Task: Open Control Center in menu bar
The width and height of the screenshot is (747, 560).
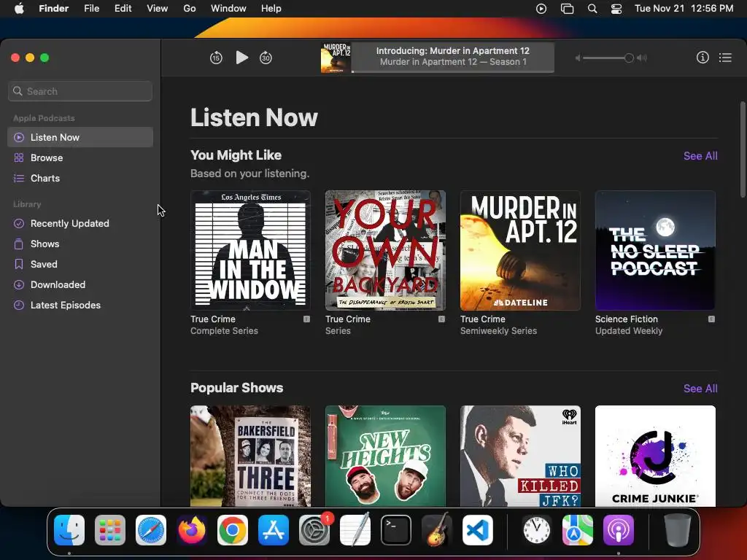Action: coord(616,9)
